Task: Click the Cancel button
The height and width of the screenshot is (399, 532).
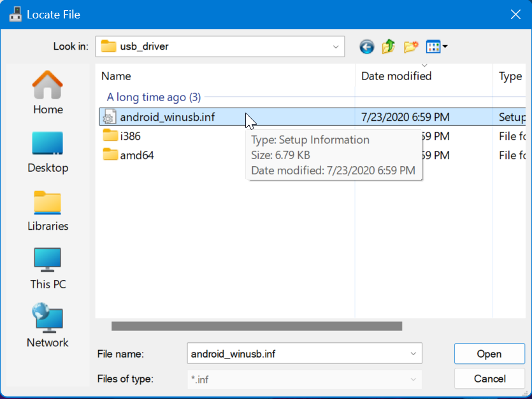Action: pyautogui.click(x=489, y=379)
